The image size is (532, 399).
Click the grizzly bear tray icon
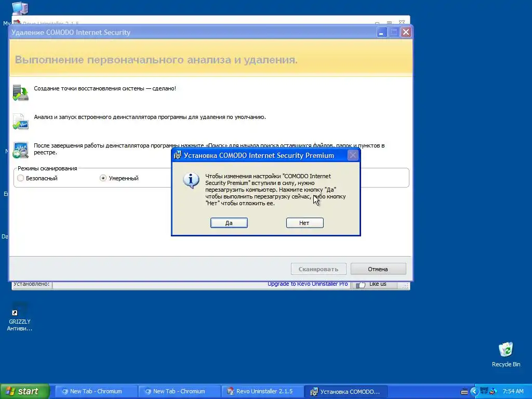(484, 391)
